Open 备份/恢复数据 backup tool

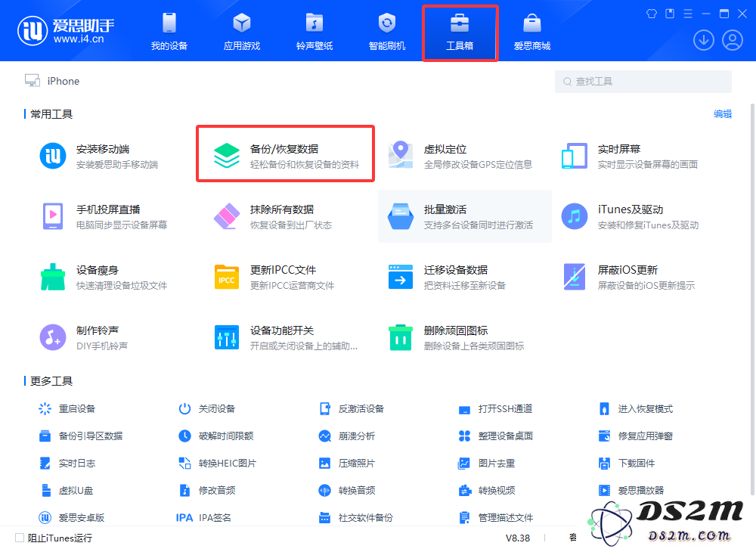(x=285, y=156)
